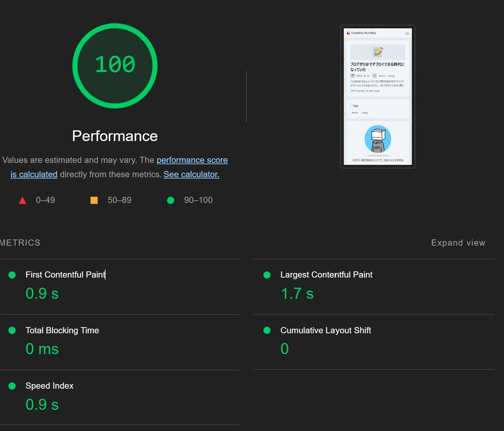Viewport: 504px width, 431px height.
Task: Open the "See calculator." link
Action: click(x=191, y=174)
